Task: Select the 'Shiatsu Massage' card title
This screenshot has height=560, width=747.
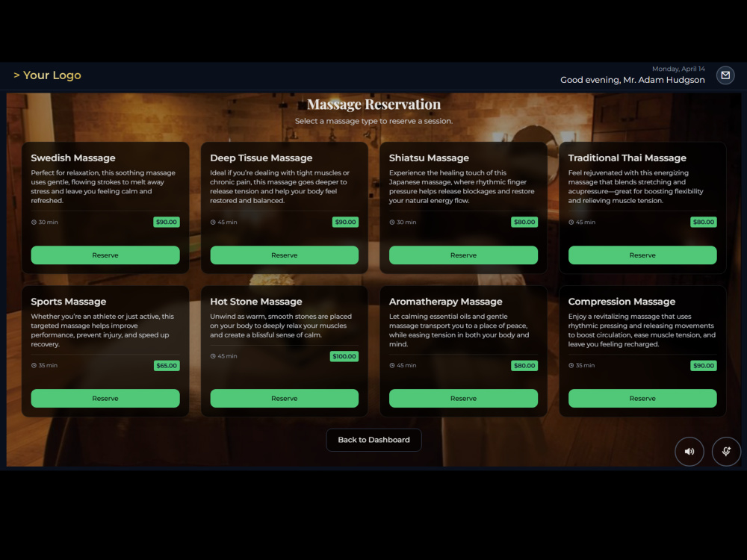Action: [x=429, y=158]
